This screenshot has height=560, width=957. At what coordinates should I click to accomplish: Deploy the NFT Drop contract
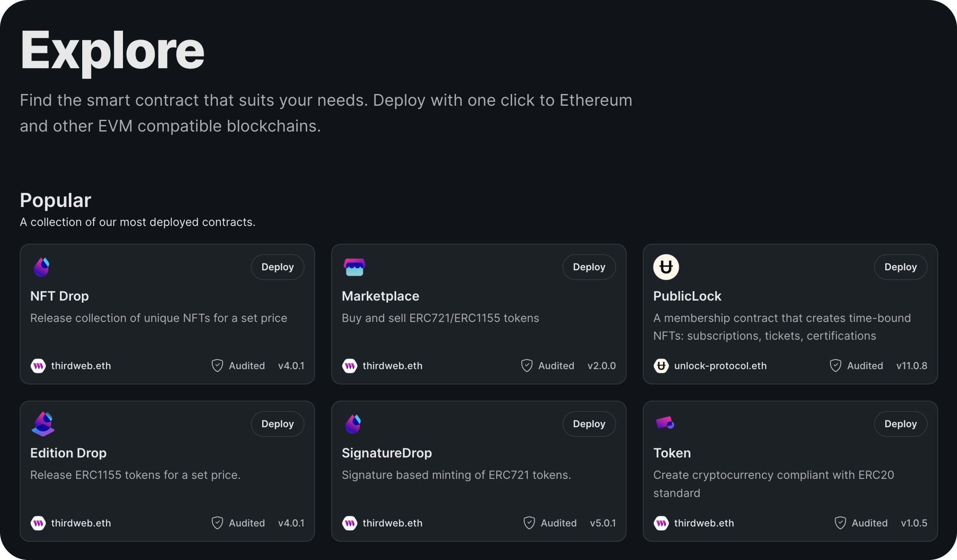pyautogui.click(x=277, y=267)
